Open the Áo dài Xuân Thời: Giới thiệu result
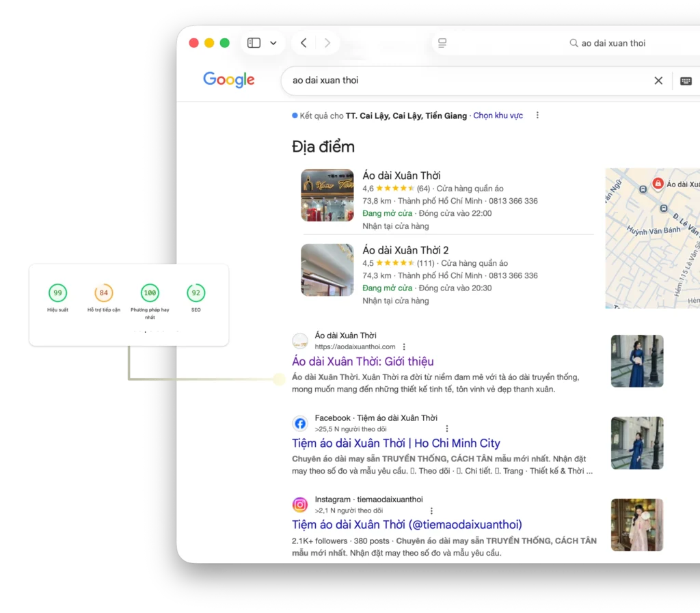This screenshot has height=613, width=700. tap(362, 361)
